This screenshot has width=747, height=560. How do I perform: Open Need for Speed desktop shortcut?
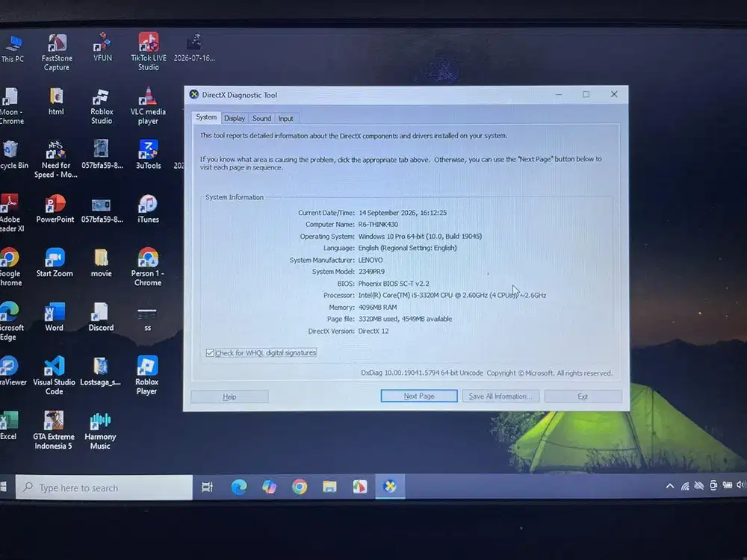coord(56,159)
